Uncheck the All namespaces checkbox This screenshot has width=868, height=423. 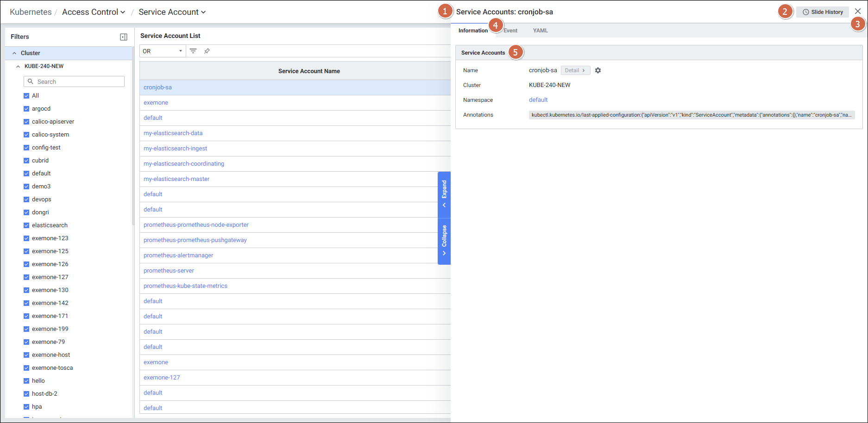click(x=26, y=96)
